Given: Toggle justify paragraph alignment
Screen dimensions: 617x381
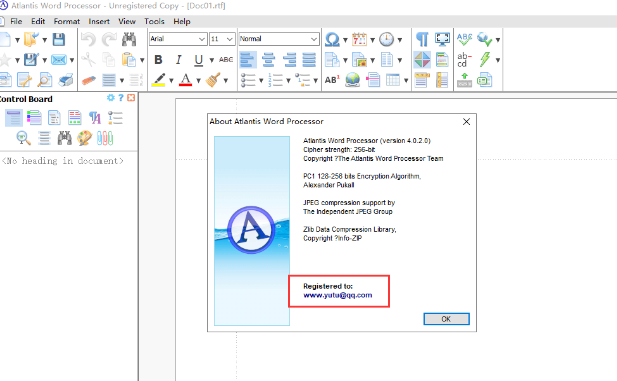Looking at the screenshot, I should point(309,60).
